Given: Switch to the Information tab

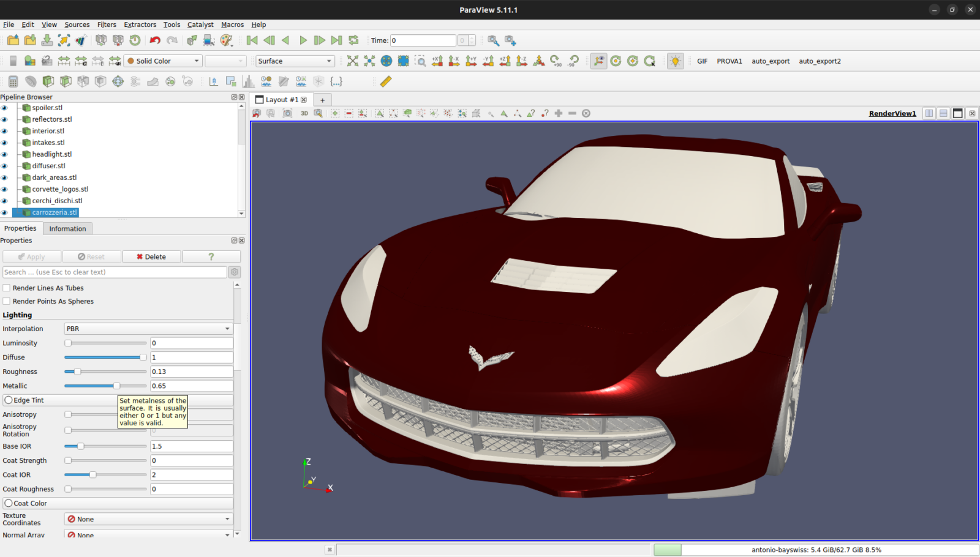Looking at the screenshot, I should pos(67,228).
